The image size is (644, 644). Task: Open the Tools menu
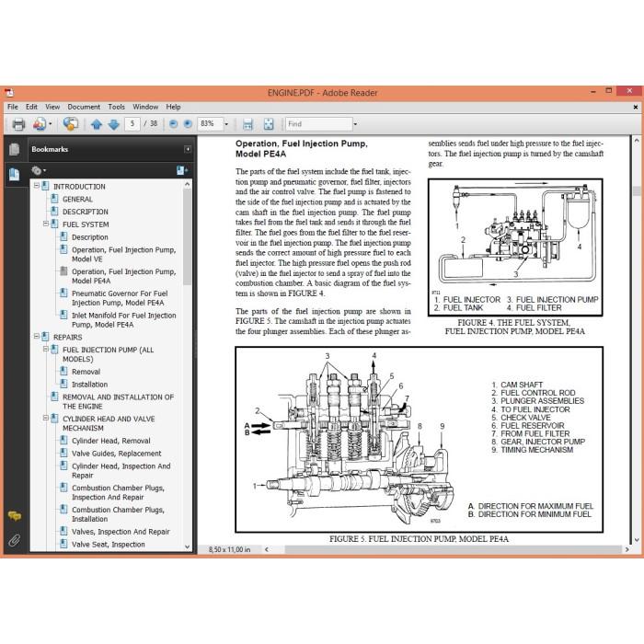point(117,107)
